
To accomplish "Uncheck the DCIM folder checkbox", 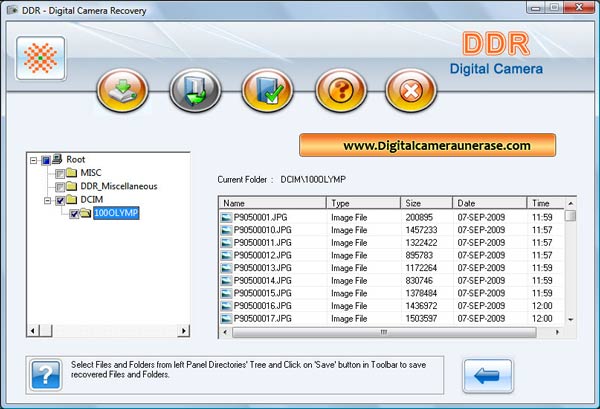I will 60,200.
